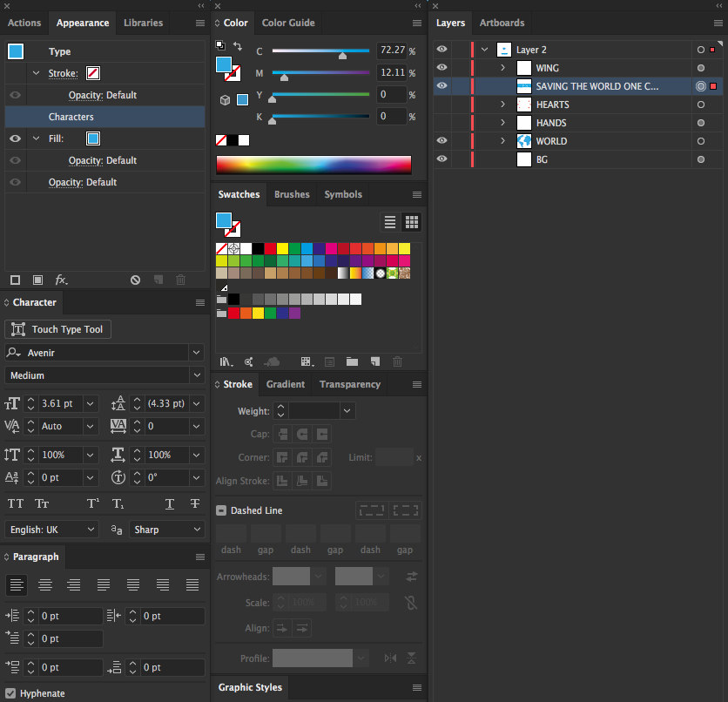Create a new swatch in Swatches panel
This screenshot has width=728, height=702.
click(x=377, y=361)
